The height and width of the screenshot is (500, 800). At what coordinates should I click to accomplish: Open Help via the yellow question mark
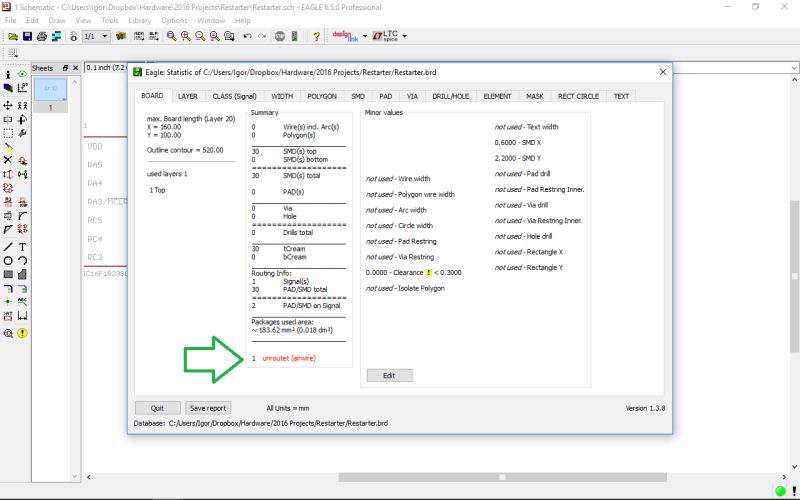[x=316, y=36]
